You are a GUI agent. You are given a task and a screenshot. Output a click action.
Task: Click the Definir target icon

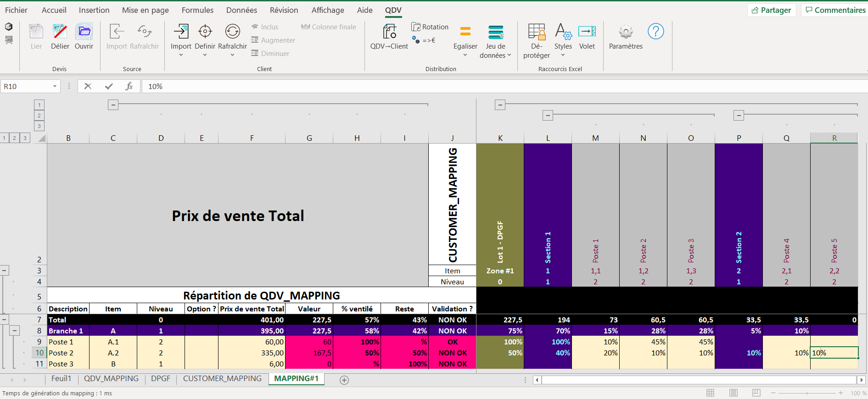(x=205, y=32)
